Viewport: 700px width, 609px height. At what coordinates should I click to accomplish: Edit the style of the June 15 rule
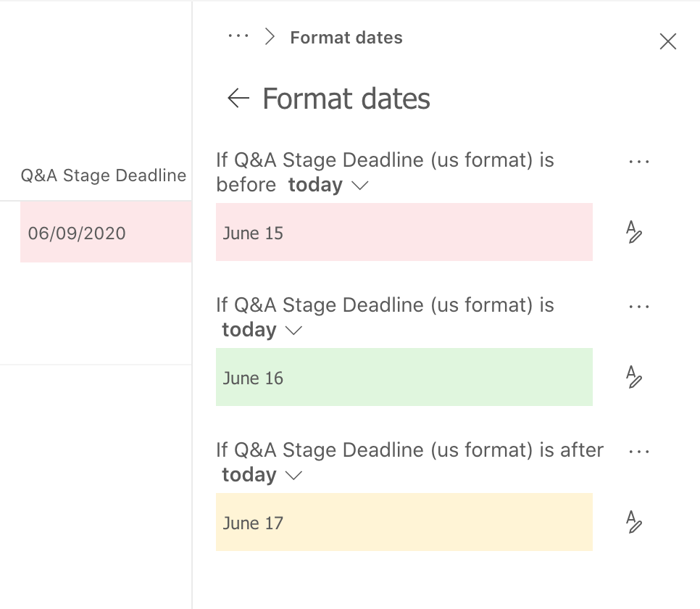[634, 233]
